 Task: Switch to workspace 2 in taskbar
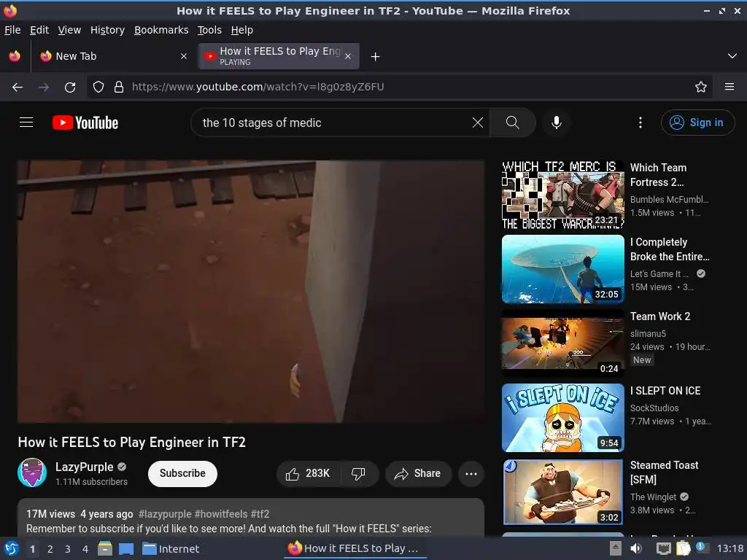50,549
